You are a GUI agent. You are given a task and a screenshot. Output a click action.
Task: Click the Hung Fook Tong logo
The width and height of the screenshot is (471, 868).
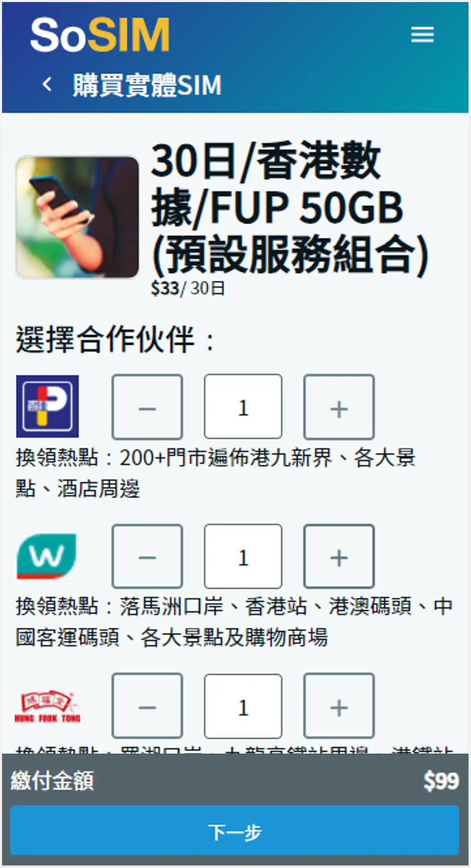(48, 707)
